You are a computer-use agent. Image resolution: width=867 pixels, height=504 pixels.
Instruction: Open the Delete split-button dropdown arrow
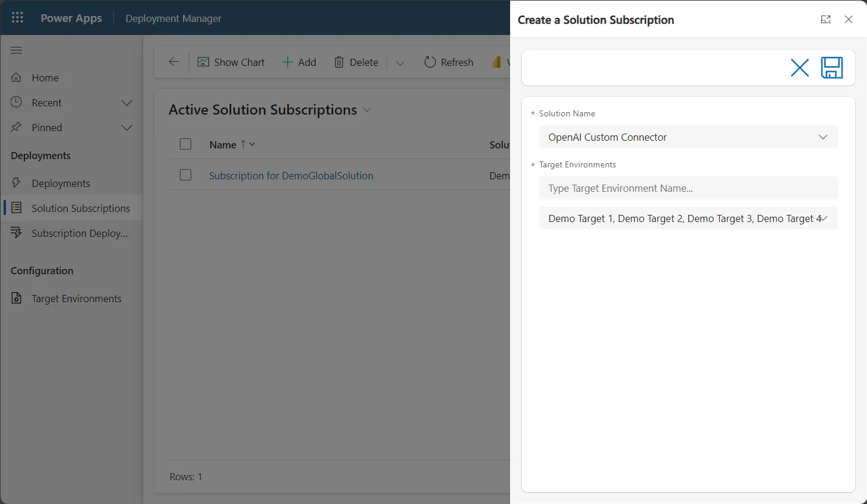[400, 63]
